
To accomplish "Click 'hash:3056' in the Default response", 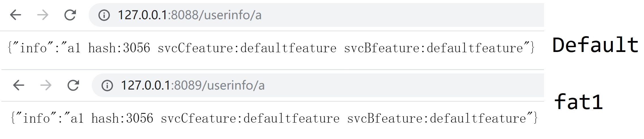I will click(119, 48).
